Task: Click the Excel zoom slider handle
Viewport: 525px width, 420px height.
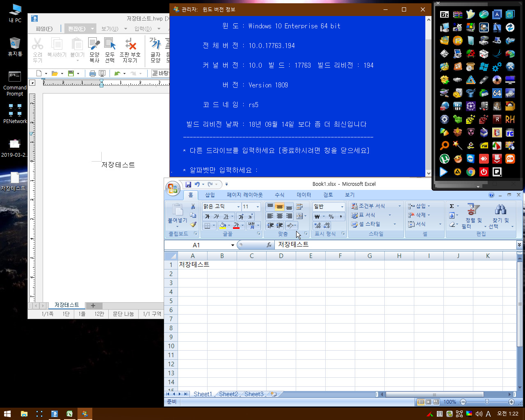Action: tap(487, 402)
